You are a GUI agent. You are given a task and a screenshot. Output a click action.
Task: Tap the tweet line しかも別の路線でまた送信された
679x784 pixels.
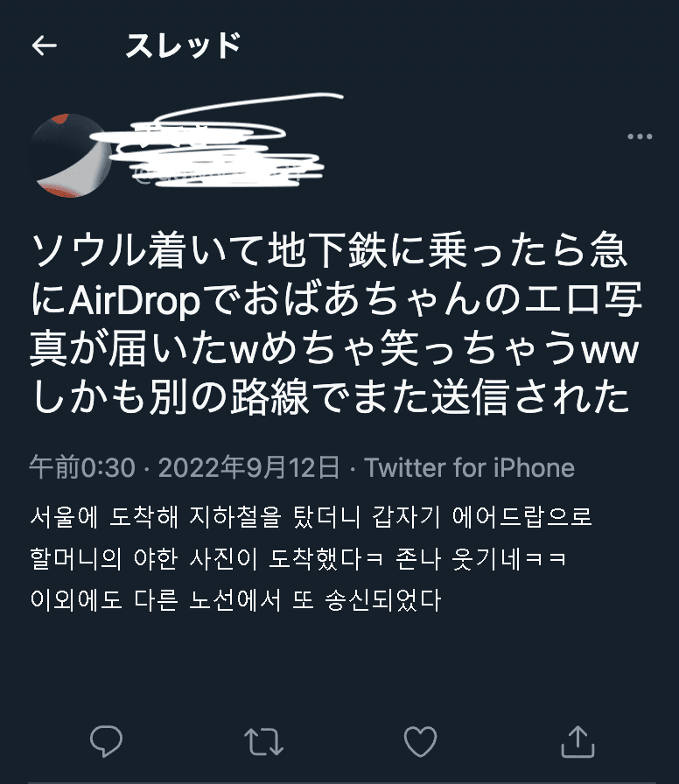(330, 396)
